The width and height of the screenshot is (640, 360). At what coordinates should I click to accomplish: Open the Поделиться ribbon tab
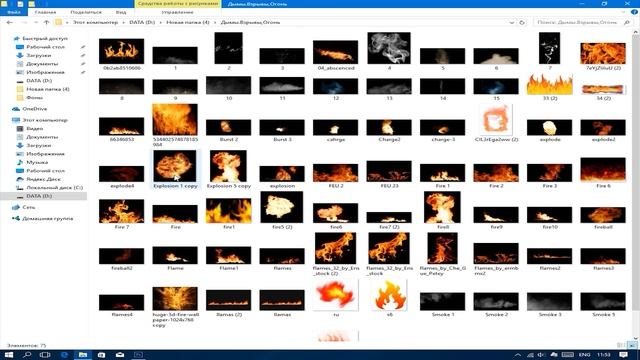(86, 12)
